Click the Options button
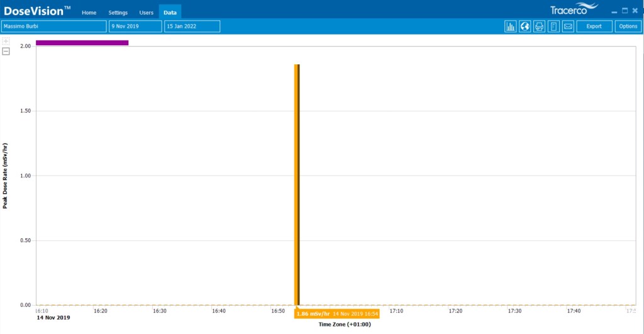The image size is (644, 334). click(628, 26)
